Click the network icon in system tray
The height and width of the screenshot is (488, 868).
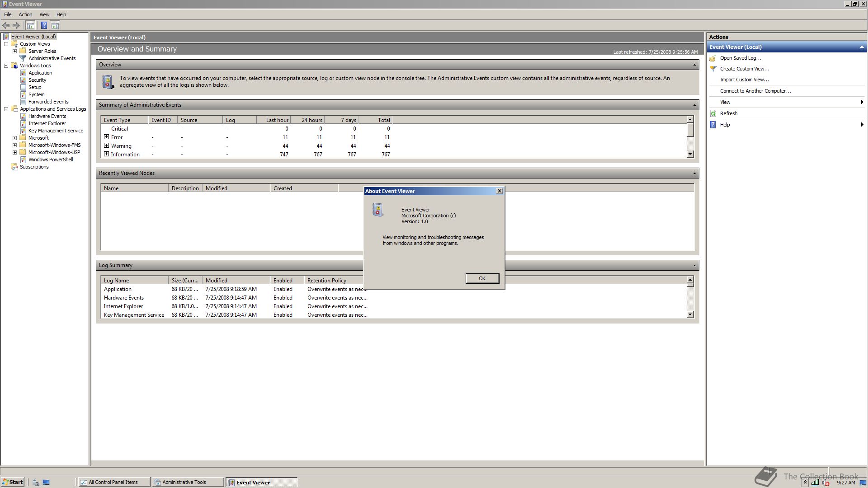(815, 483)
